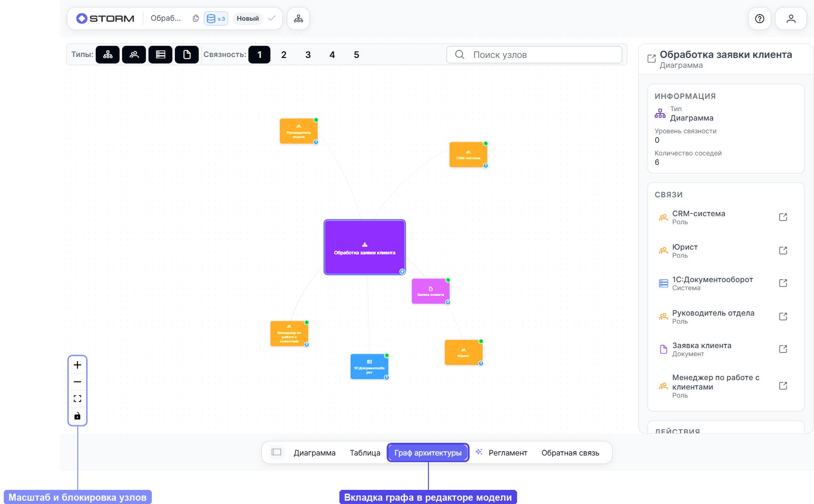The width and height of the screenshot is (814, 504).
Task: Open Заявка клиента link icon
Action: pos(783,349)
